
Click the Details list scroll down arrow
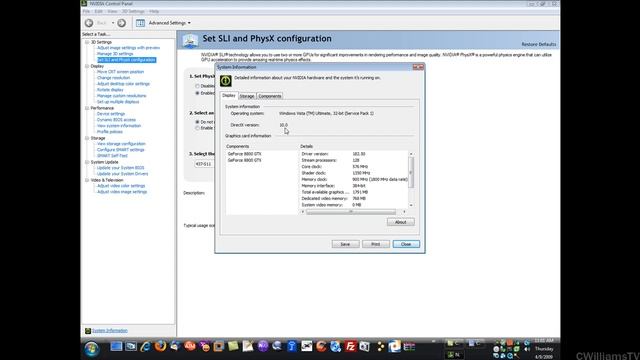411,205
